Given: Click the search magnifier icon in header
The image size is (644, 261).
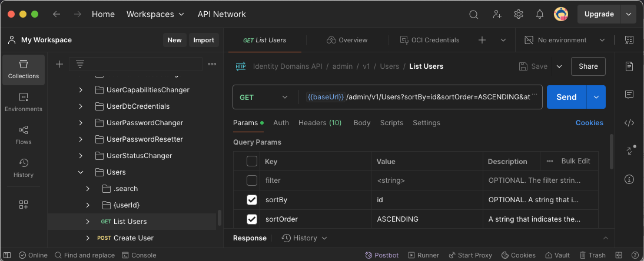Looking at the screenshot, I should [x=474, y=14].
